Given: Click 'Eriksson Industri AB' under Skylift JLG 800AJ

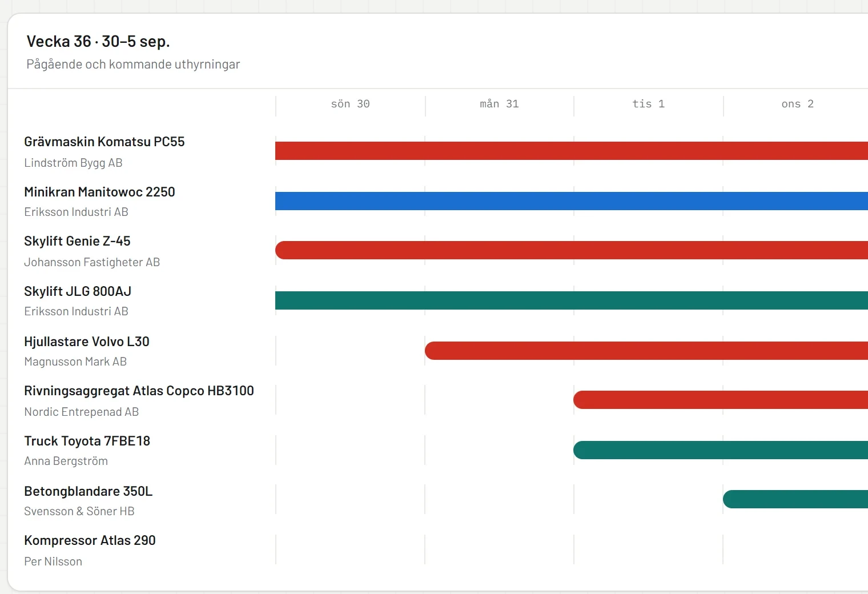Looking at the screenshot, I should [76, 311].
